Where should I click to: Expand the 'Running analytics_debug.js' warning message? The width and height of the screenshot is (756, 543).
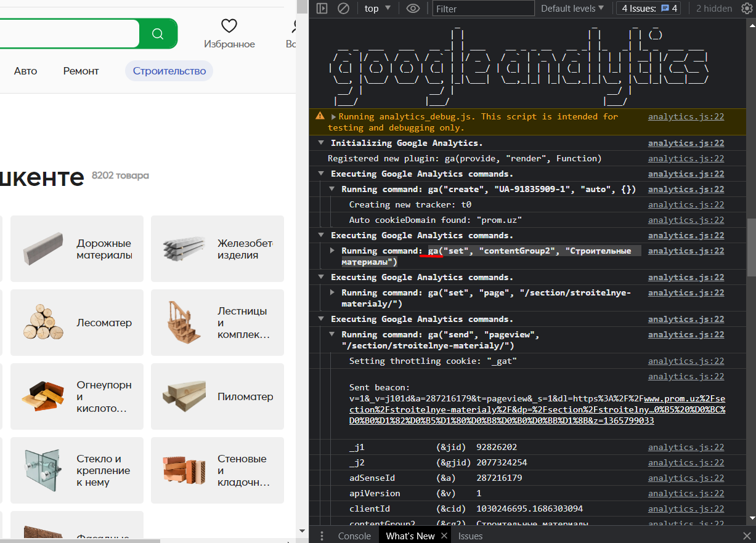click(334, 116)
